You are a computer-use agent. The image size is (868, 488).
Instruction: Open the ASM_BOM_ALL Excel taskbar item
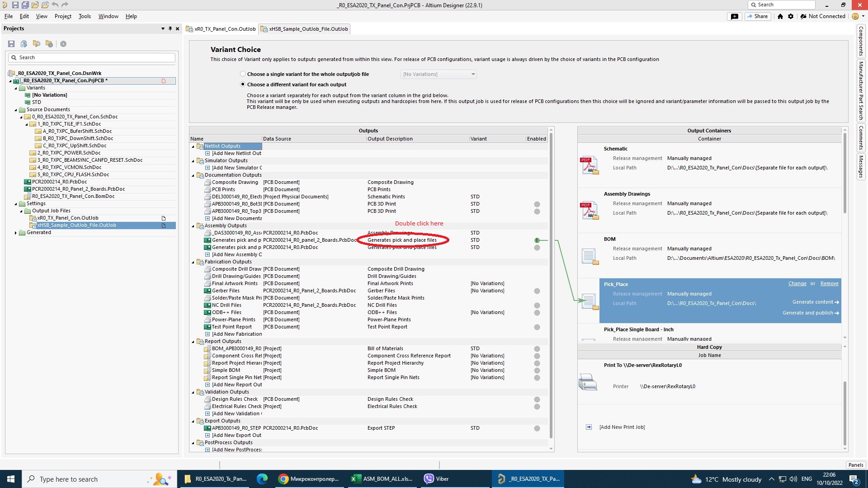tap(382, 479)
